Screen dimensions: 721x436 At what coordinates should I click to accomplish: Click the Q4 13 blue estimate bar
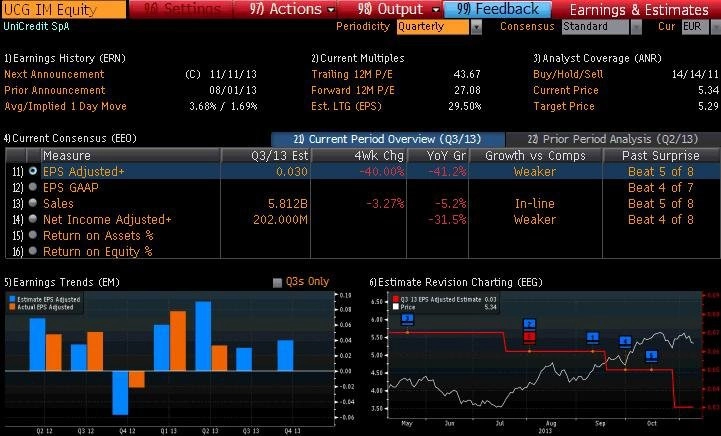click(x=286, y=356)
